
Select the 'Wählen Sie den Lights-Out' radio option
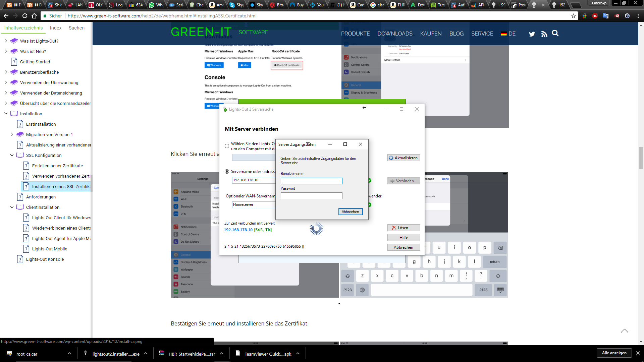pos(227,146)
